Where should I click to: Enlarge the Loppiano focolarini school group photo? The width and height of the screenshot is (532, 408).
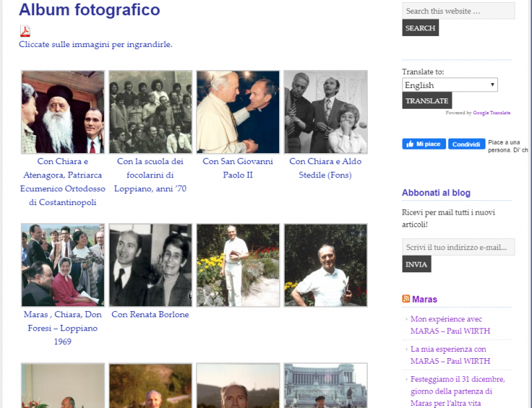tap(150, 112)
